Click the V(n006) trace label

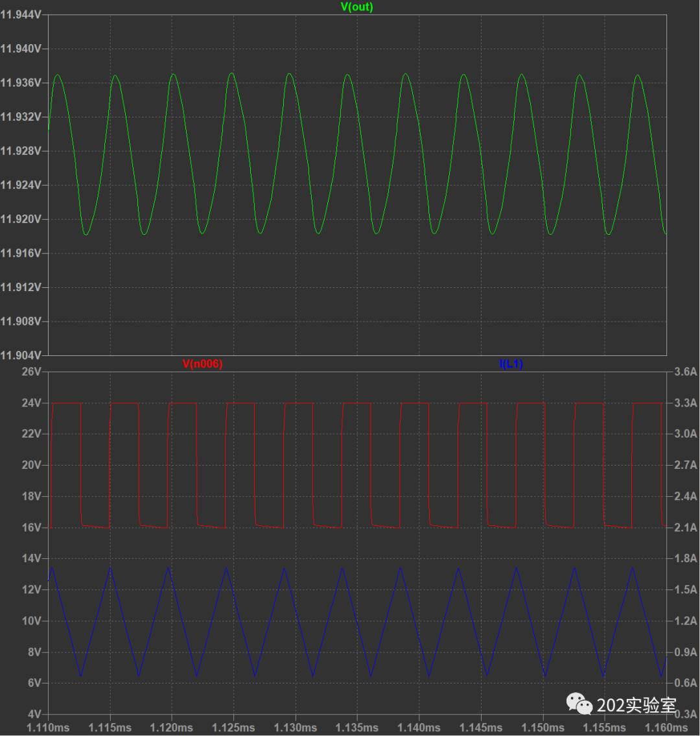point(202,364)
